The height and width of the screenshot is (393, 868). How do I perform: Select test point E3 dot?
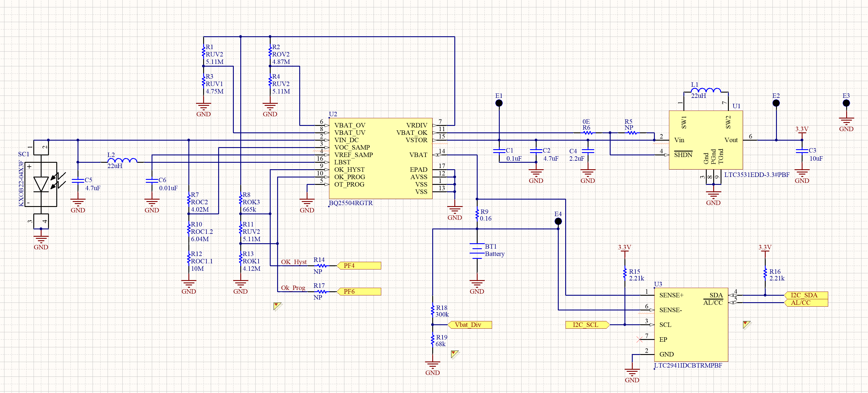point(846,103)
